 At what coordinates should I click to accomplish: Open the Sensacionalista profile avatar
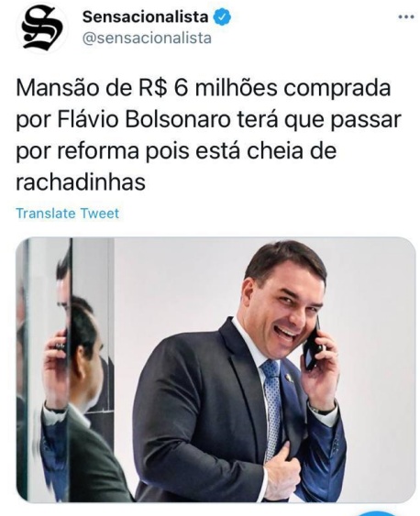tap(42, 28)
